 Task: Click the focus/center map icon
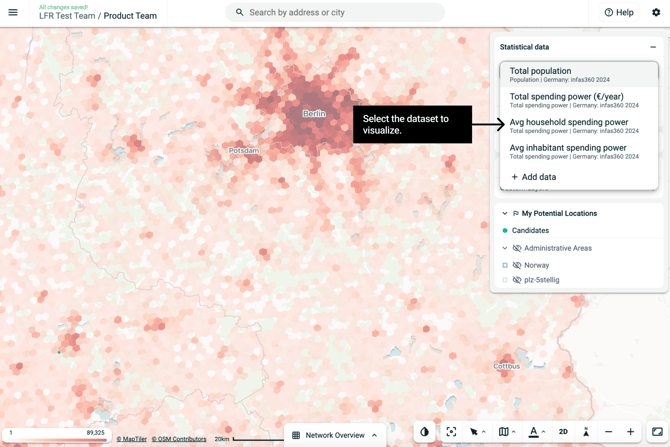point(451,432)
